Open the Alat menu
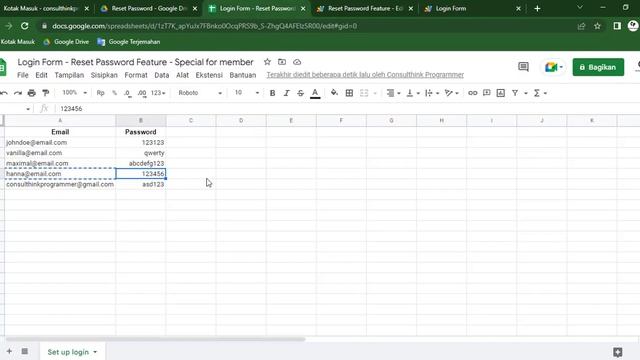 click(x=182, y=75)
